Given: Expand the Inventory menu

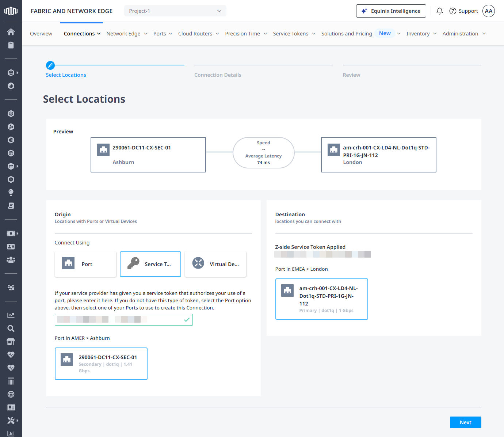Looking at the screenshot, I should 421,34.
